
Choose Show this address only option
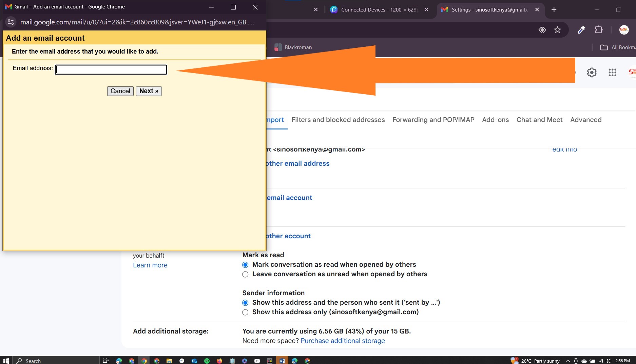(x=245, y=312)
